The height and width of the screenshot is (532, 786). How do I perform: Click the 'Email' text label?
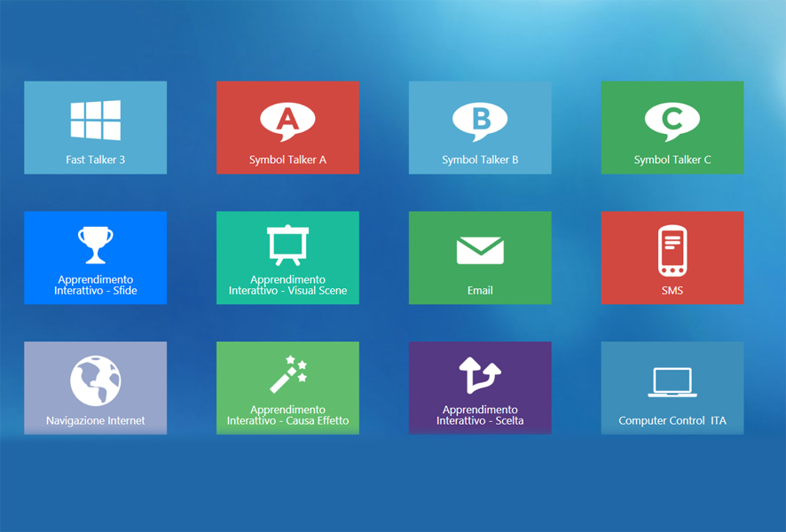point(480,290)
